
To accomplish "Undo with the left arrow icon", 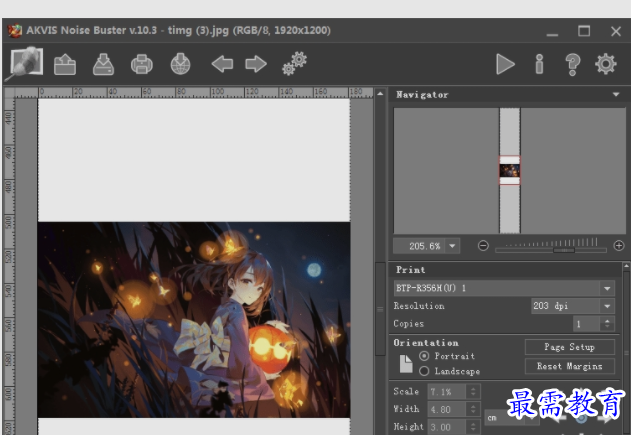I will click(x=223, y=64).
